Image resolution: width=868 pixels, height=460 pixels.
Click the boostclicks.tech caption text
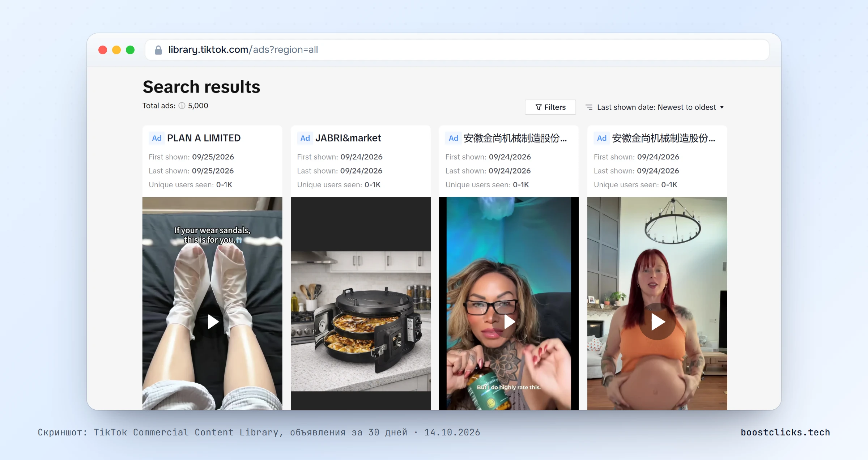pos(785,433)
